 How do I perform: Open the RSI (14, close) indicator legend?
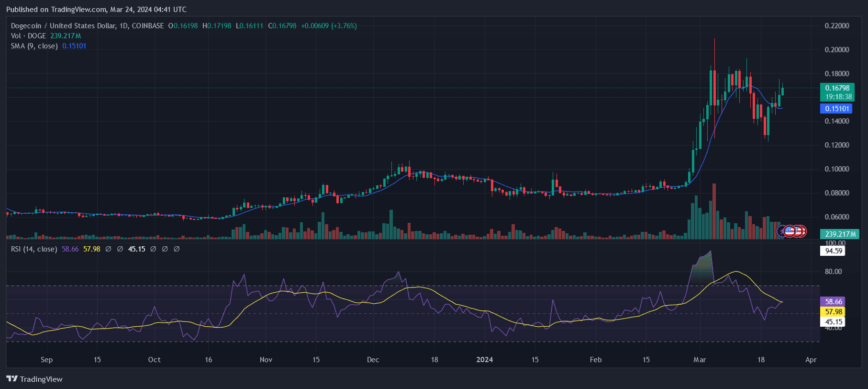(34, 249)
